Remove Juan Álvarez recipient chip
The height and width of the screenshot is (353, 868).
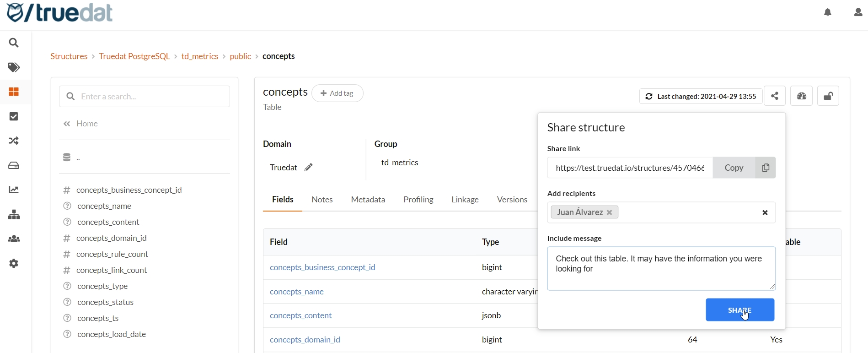[x=609, y=212]
